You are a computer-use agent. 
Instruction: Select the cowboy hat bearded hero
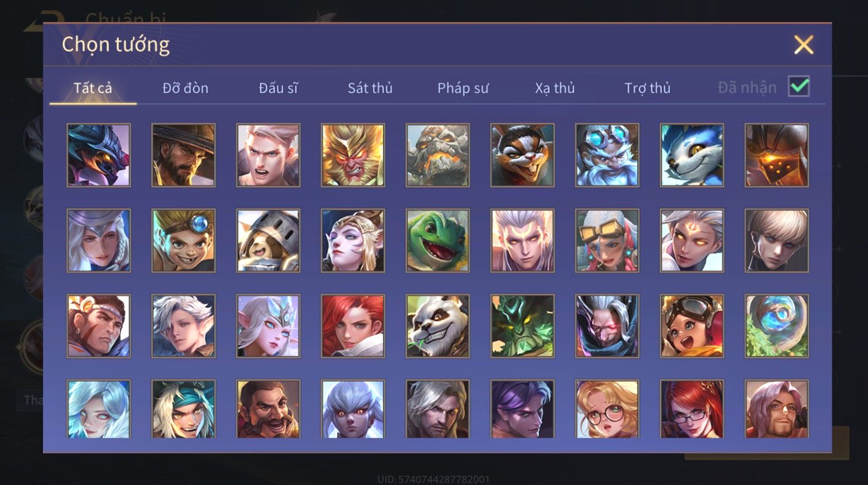click(x=183, y=155)
